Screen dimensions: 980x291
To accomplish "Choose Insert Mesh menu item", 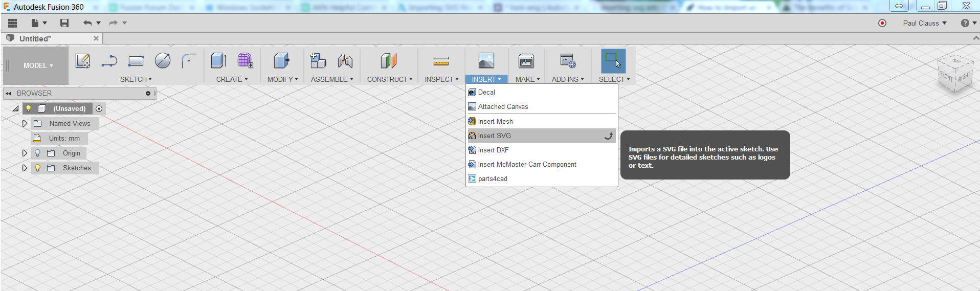I will pos(542,121).
